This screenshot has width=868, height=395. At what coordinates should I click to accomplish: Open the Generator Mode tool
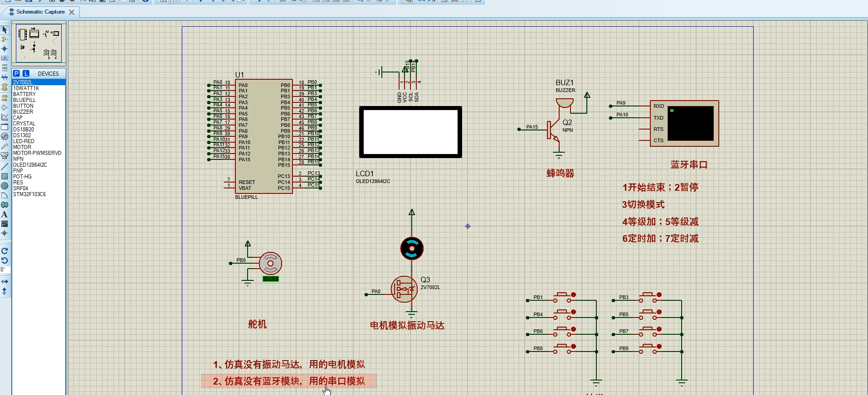click(5, 136)
